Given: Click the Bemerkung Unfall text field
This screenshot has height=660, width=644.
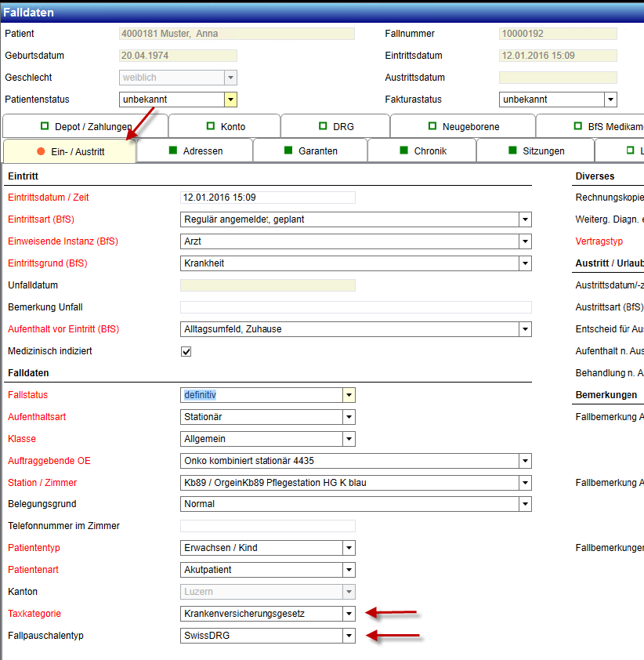Looking at the screenshot, I should [x=355, y=307].
